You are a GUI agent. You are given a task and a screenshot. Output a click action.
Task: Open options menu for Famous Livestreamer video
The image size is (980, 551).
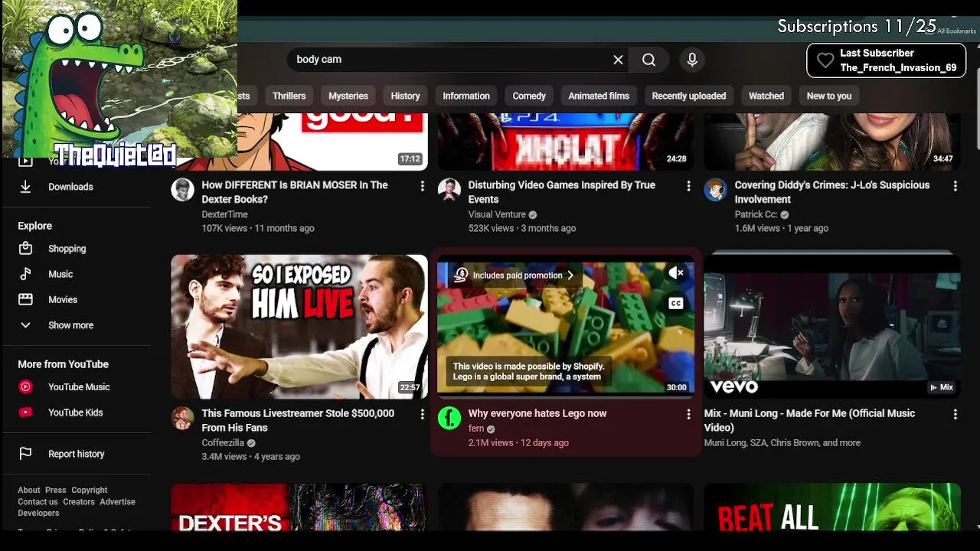click(422, 414)
